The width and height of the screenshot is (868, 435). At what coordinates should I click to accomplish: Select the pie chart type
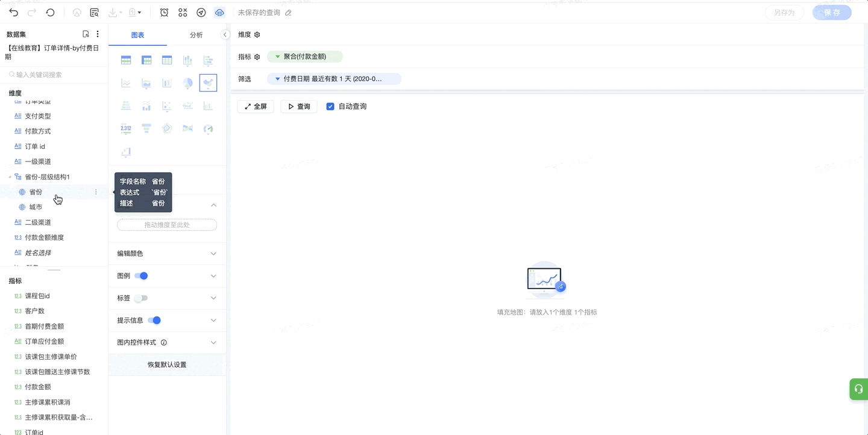click(x=187, y=83)
